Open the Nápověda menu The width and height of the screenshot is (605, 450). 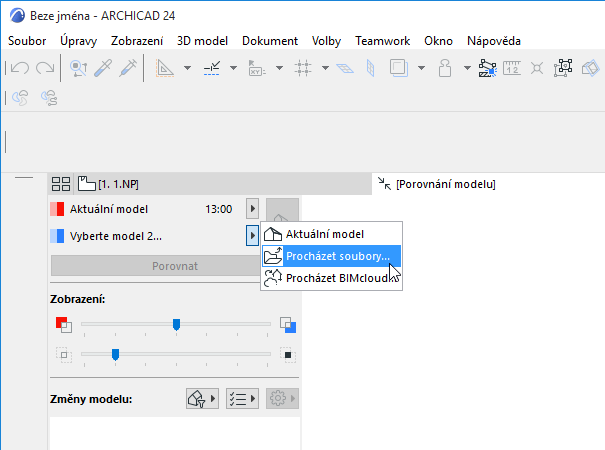tap(494, 41)
